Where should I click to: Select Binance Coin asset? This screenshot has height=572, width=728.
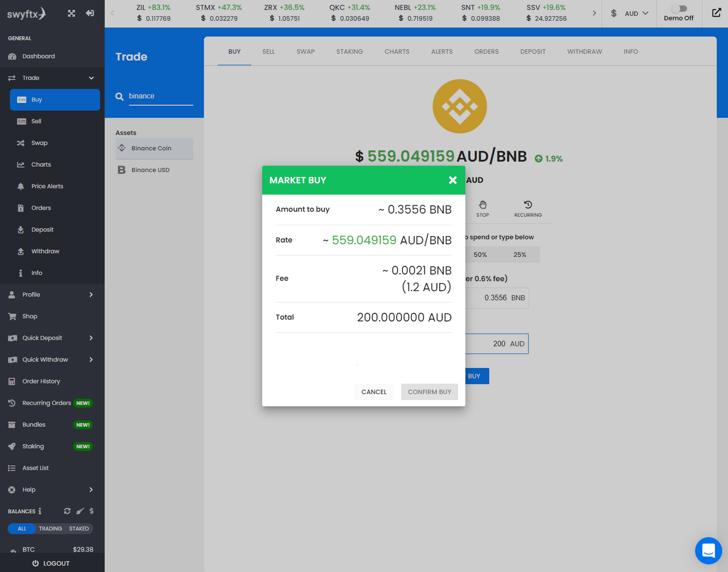tap(154, 148)
